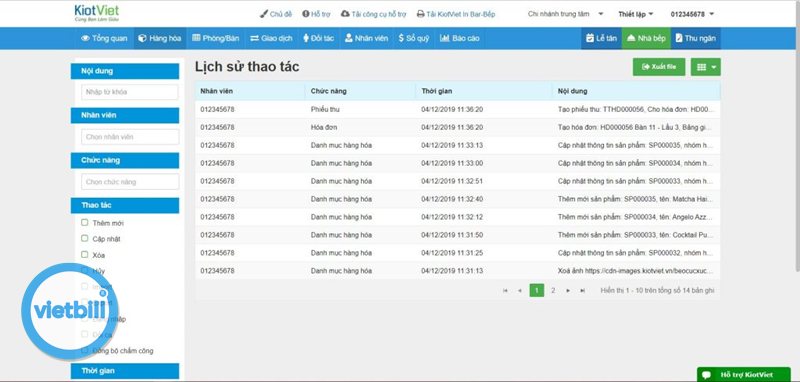Go to last page with pagination icon
This screenshot has height=382, width=800.
[x=582, y=291]
